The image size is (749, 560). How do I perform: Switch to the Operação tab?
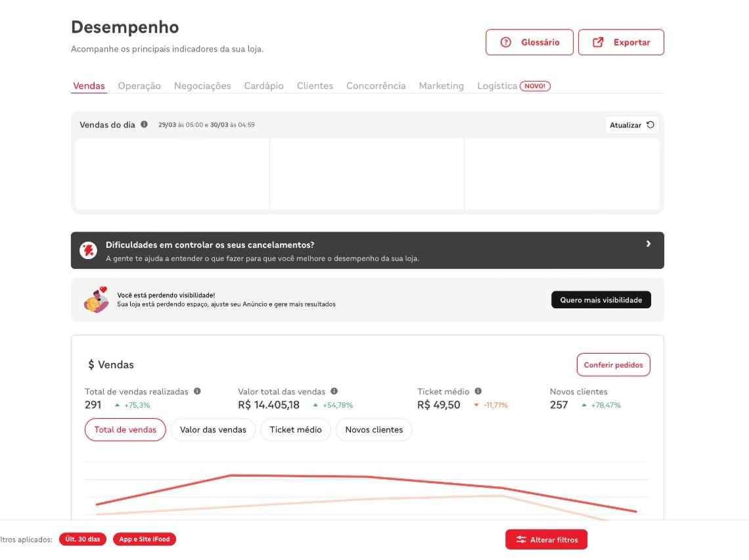point(139,86)
